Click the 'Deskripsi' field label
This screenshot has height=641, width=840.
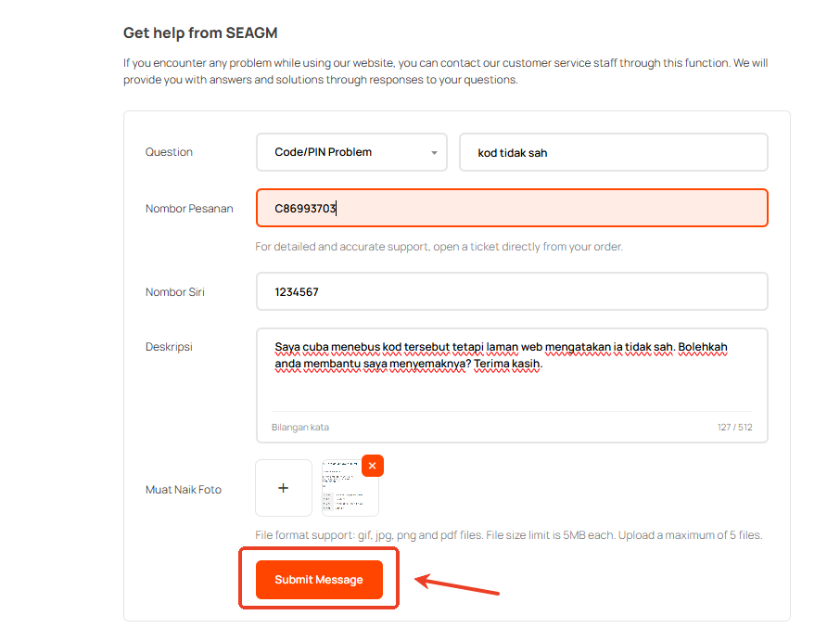tap(169, 347)
